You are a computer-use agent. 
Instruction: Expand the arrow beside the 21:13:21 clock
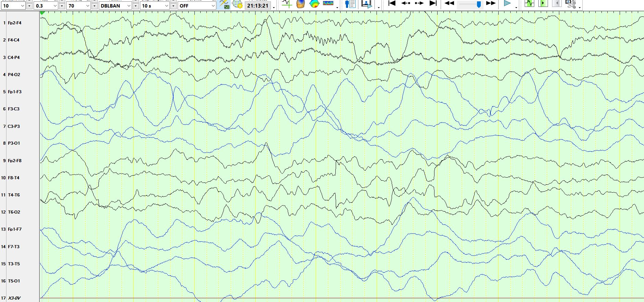click(x=274, y=7)
